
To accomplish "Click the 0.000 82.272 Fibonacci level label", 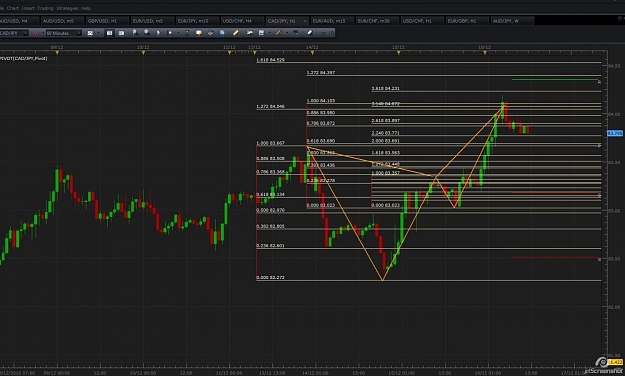I will tap(271, 277).
